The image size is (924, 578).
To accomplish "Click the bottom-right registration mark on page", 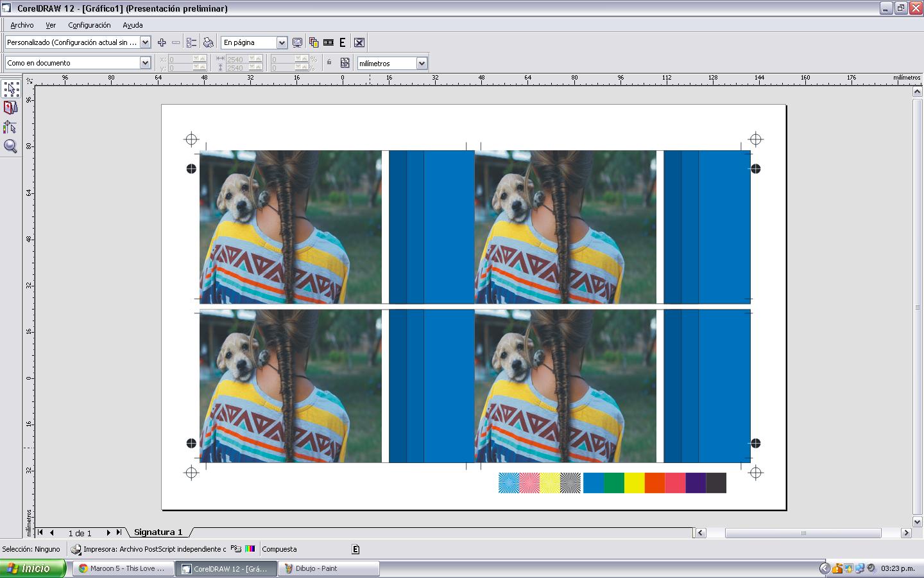I will (756, 473).
